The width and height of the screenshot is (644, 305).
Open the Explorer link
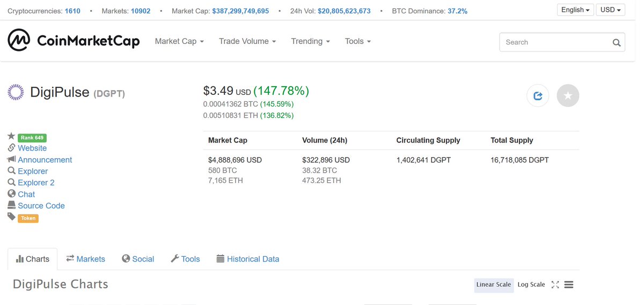coord(33,171)
